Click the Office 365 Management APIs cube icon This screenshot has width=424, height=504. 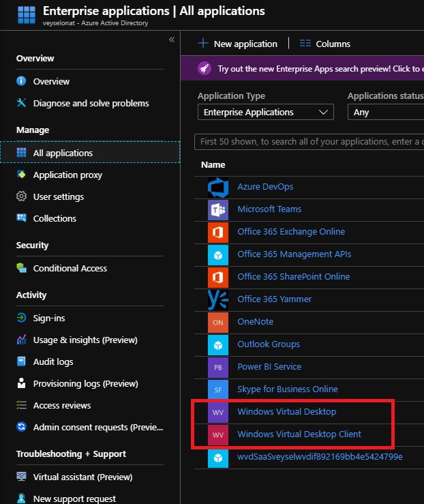(217, 255)
